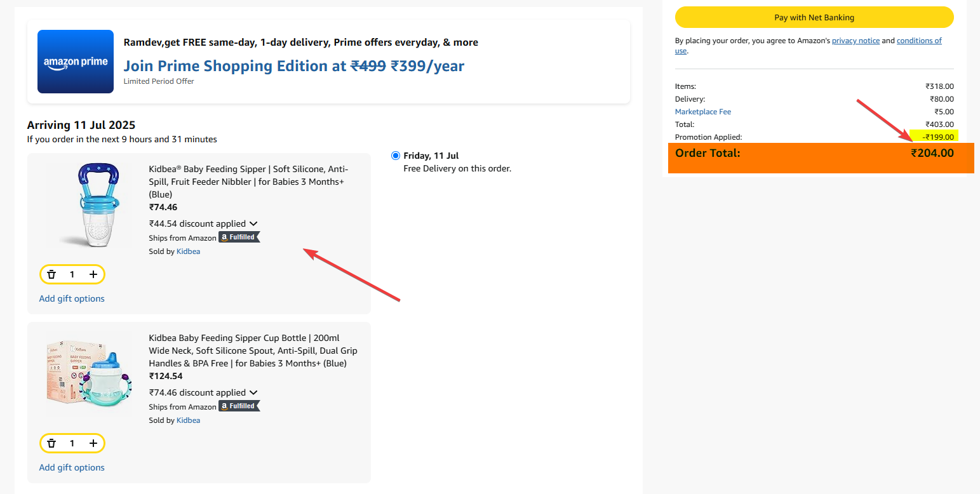Screen dimensions: 980x494
Task: Click Fulfilled badge under Fruit Feeder Nibbler
Action: [x=239, y=237]
